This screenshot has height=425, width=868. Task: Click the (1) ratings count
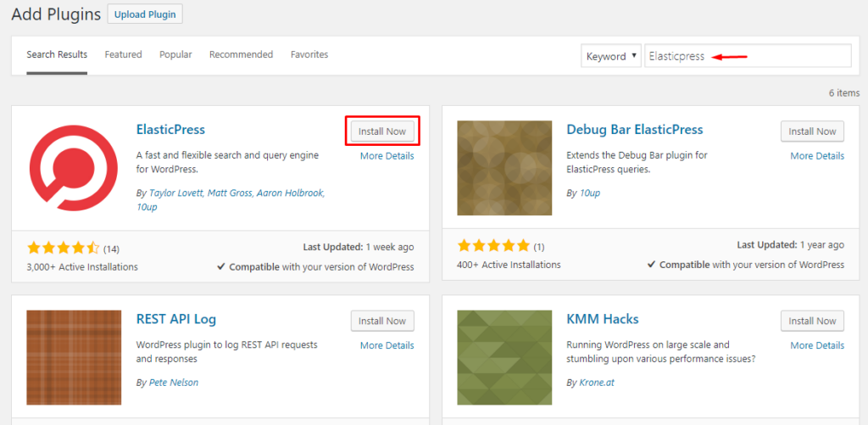coord(539,247)
